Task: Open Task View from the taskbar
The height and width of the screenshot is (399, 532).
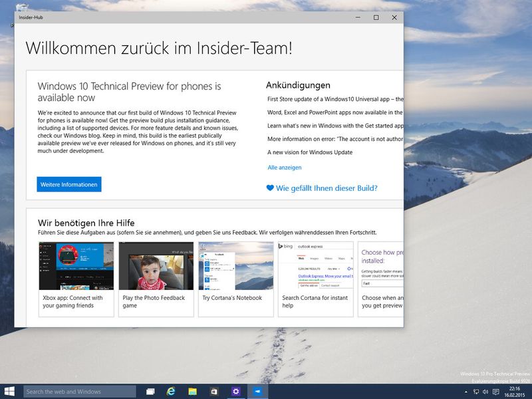Action: 150,392
